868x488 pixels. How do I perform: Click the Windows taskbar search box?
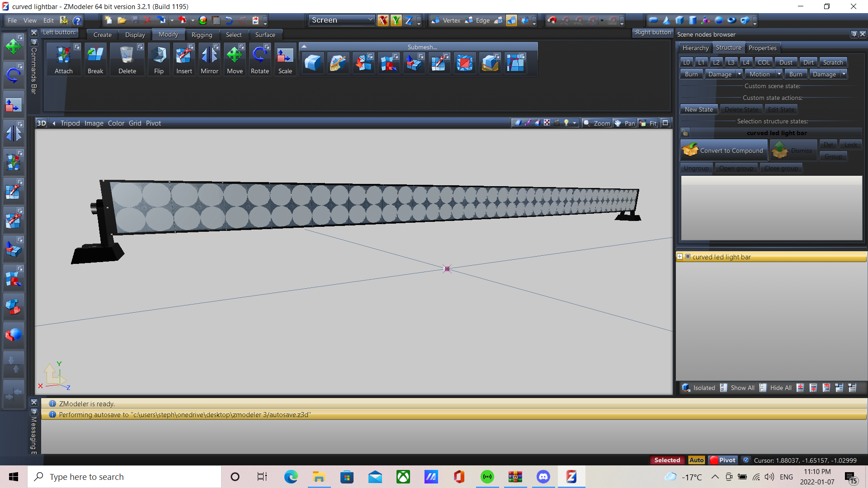click(124, 477)
